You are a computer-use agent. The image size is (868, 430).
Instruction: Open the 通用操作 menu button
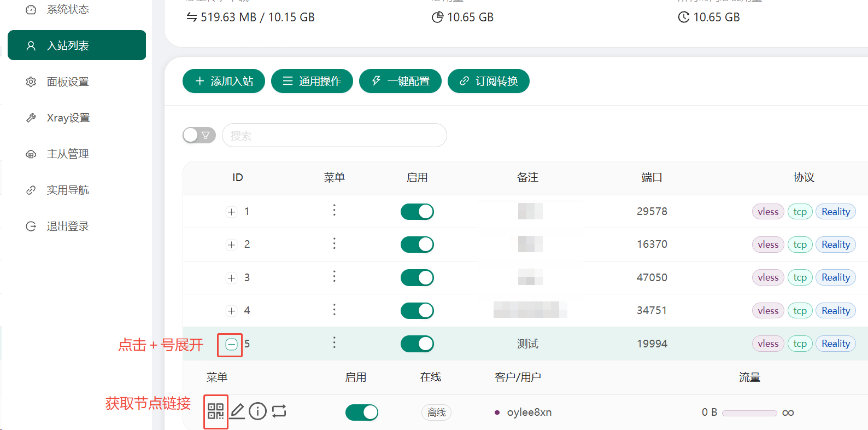click(312, 81)
